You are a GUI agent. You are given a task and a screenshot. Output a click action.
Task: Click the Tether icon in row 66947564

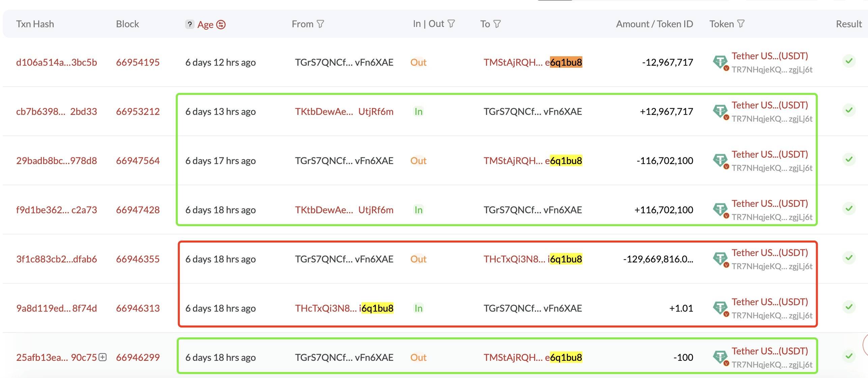click(721, 161)
